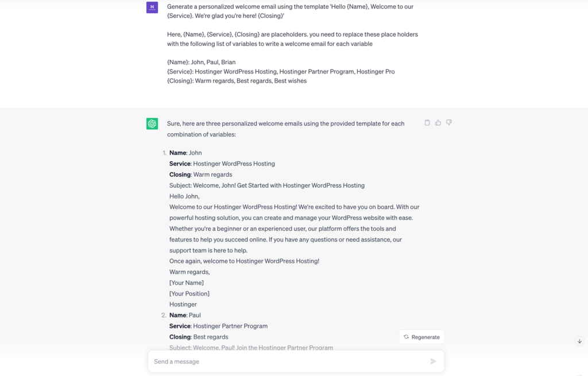The height and width of the screenshot is (376, 588).
Task: Click 'Name: Paul' in the second email
Action: pos(185,315)
